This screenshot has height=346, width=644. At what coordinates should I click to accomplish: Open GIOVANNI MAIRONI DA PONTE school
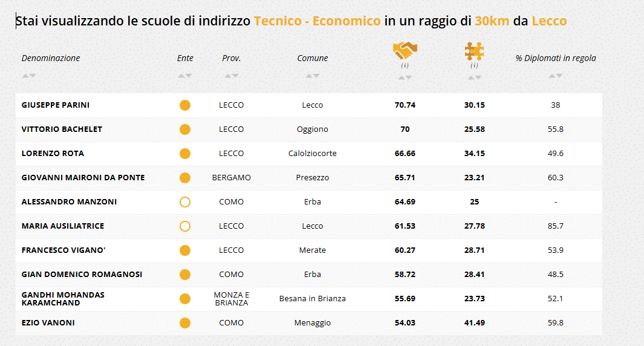point(83,178)
